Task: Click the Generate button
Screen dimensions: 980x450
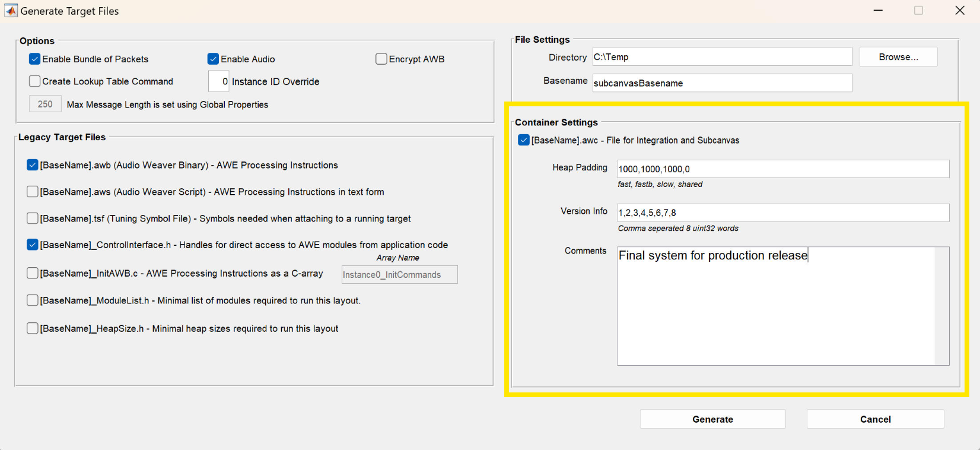Action: click(x=712, y=419)
